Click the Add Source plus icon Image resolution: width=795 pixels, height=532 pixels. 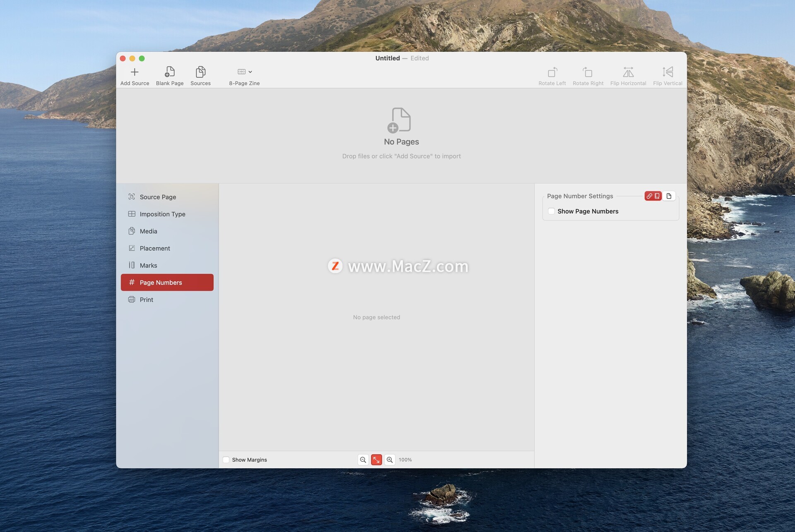tap(135, 72)
